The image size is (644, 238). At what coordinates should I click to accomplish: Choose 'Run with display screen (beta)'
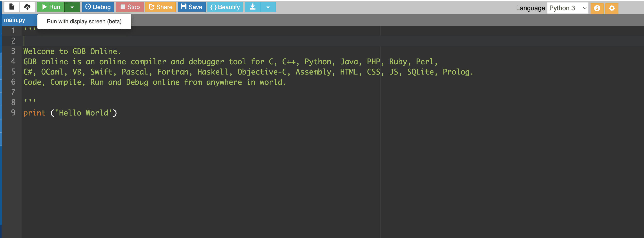(x=84, y=21)
